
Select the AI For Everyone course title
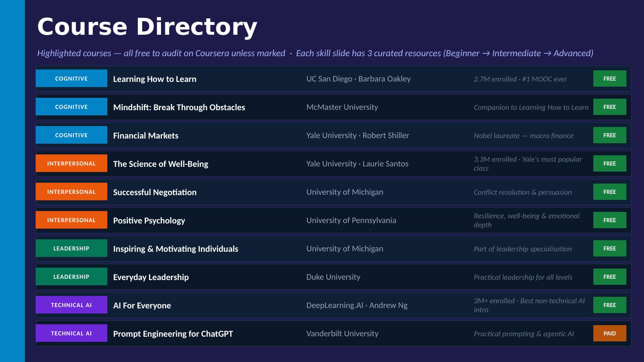click(x=142, y=305)
